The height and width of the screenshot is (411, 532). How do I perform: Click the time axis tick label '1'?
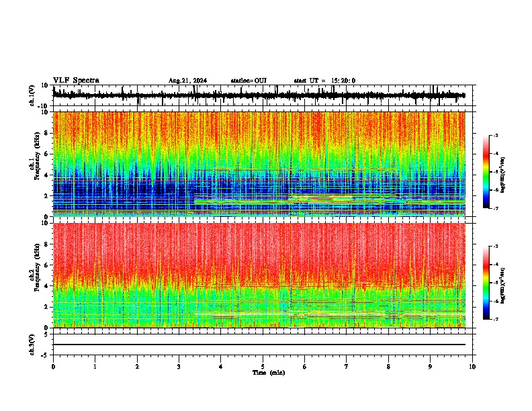coord(95,367)
